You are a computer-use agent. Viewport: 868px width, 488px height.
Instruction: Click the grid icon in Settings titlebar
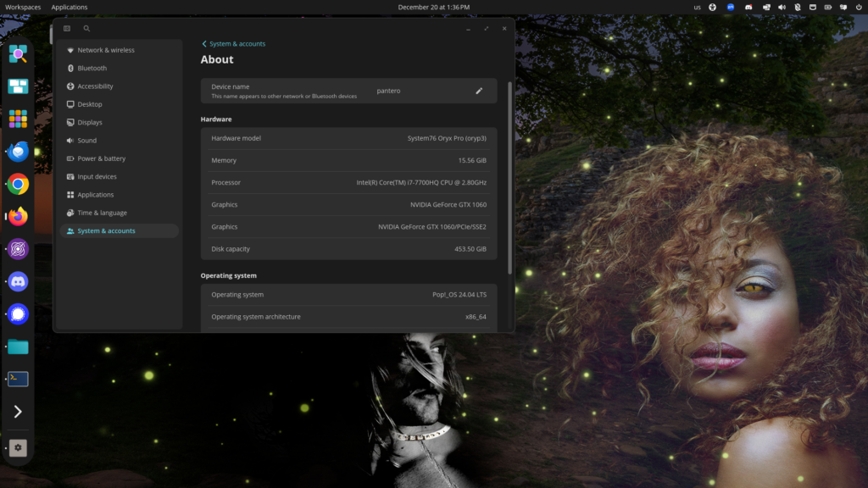click(66, 28)
